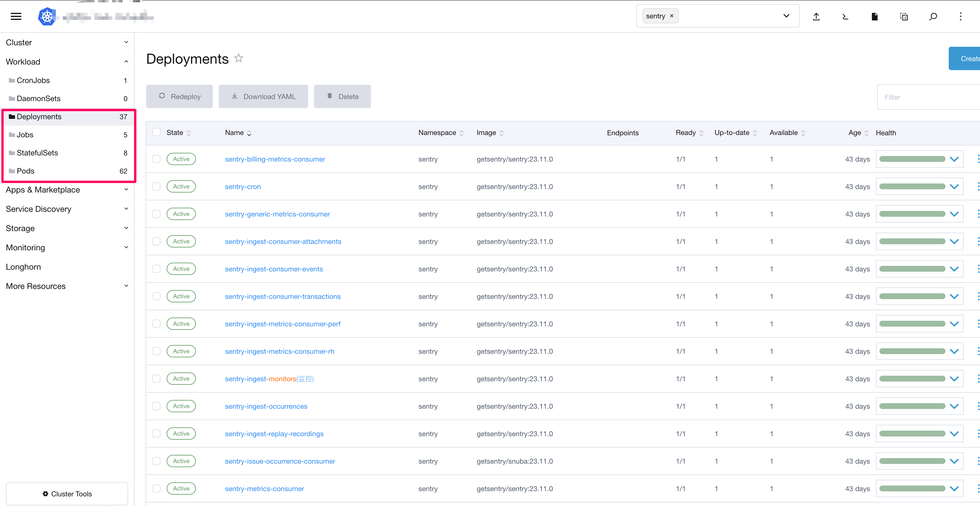Image resolution: width=980 pixels, height=506 pixels.
Task: Click the Import YAML upload icon
Action: [816, 16]
